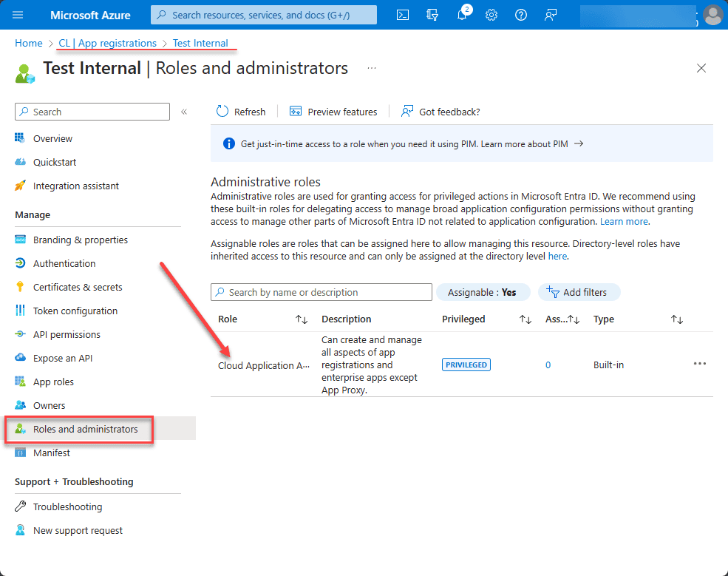
Task: Sort by the Privileged column arrows
Action: (525, 319)
